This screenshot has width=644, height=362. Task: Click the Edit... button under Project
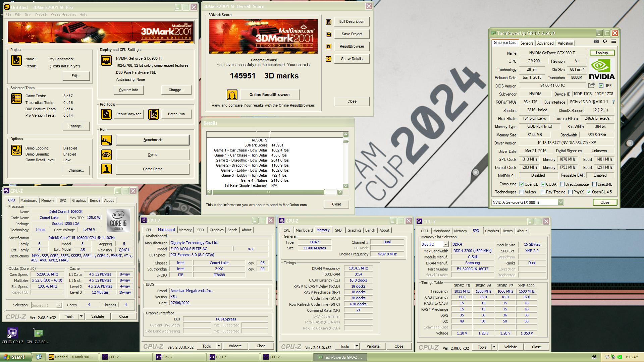(76, 76)
